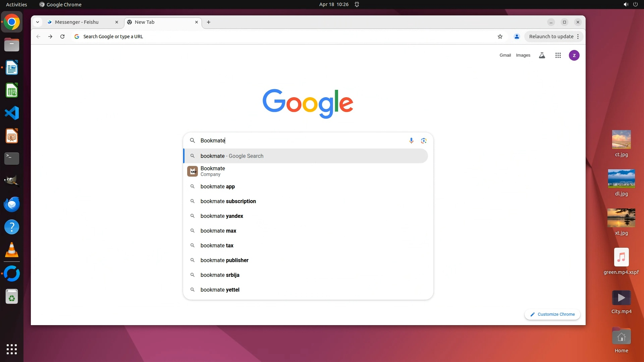This screenshot has height=362, width=644.
Task: Bookmark this tab with star icon
Action: (x=500, y=37)
